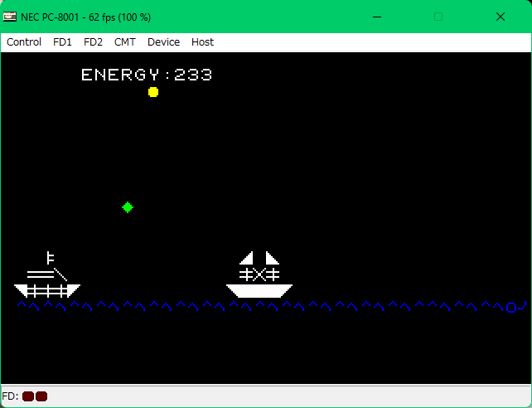Click the NEC PC-8001 app icon in title bar
This screenshot has height=408, width=532.
pos(11,17)
